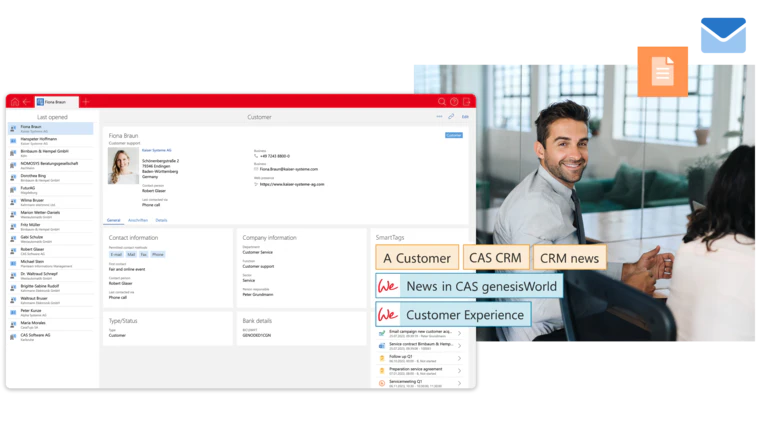Click the Edit button

(465, 117)
